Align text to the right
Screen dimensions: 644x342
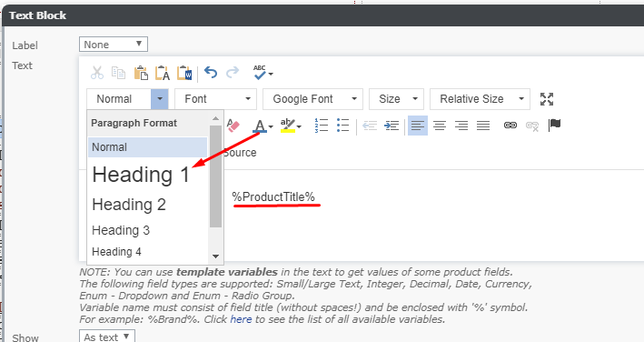pos(461,126)
